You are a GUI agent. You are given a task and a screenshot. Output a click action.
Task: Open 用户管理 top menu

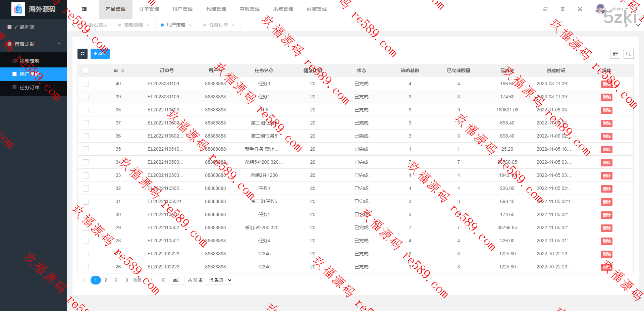[183, 9]
